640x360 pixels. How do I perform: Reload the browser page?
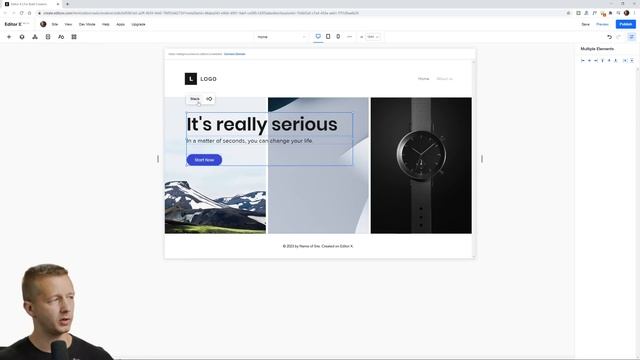[22, 13]
